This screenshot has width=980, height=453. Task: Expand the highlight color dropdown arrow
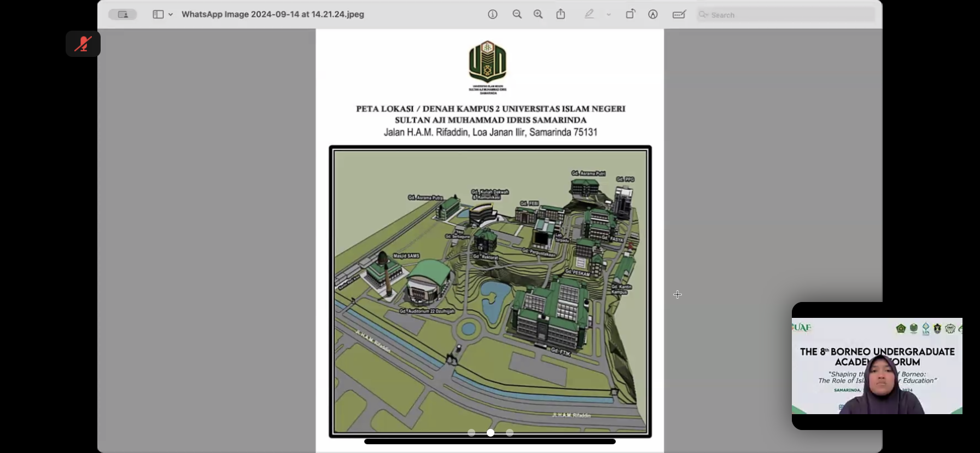609,15
